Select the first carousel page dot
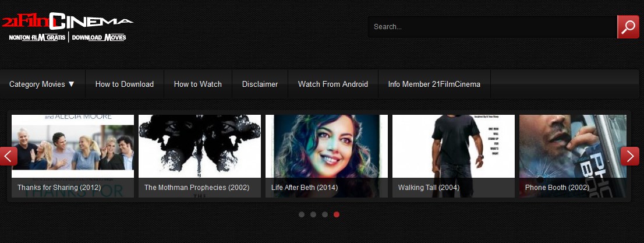Image resolution: width=644 pixels, height=243 pixels. pyautogui.click(x=302, y=214)
